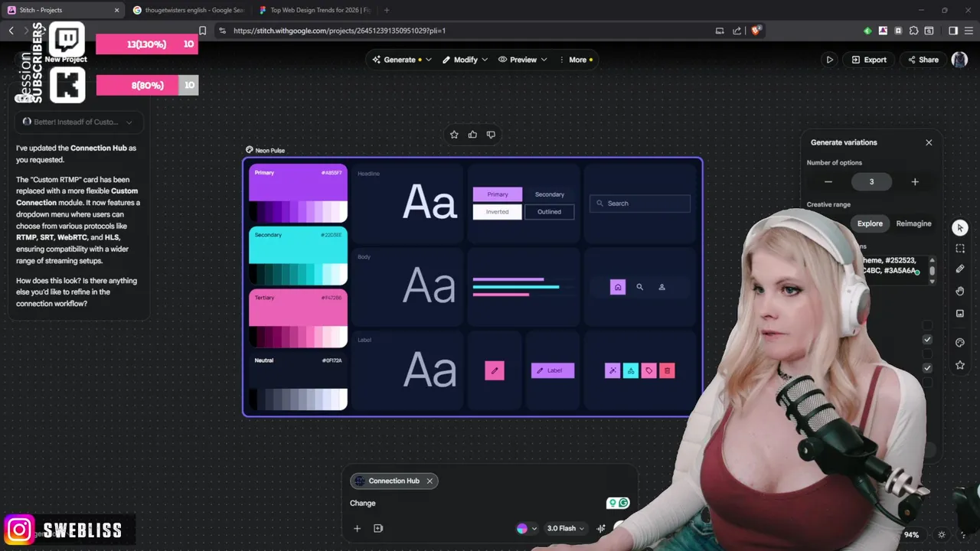This screenshot has height=551, width=980.
Task: Click the search icon in navigation preview
Action: click(639, 287)
